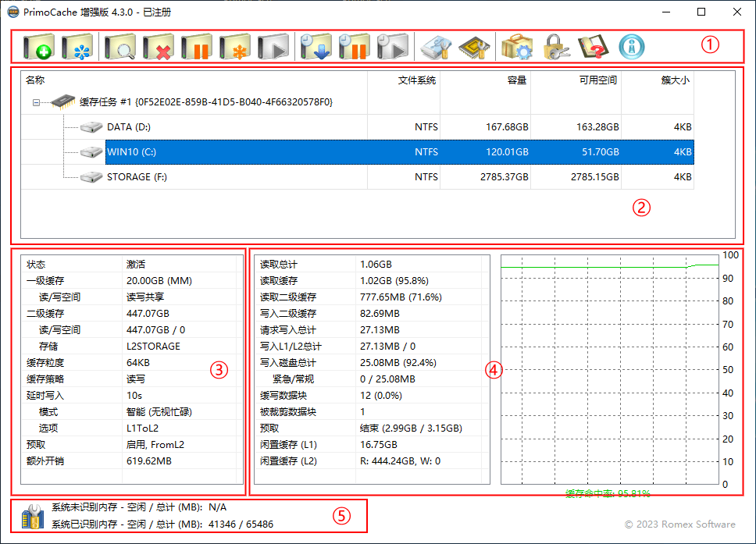The image size is (756, 544).
Task: Click the 一级缓存 value 20.00GB (MM)
Action: [x=159, y=281]
